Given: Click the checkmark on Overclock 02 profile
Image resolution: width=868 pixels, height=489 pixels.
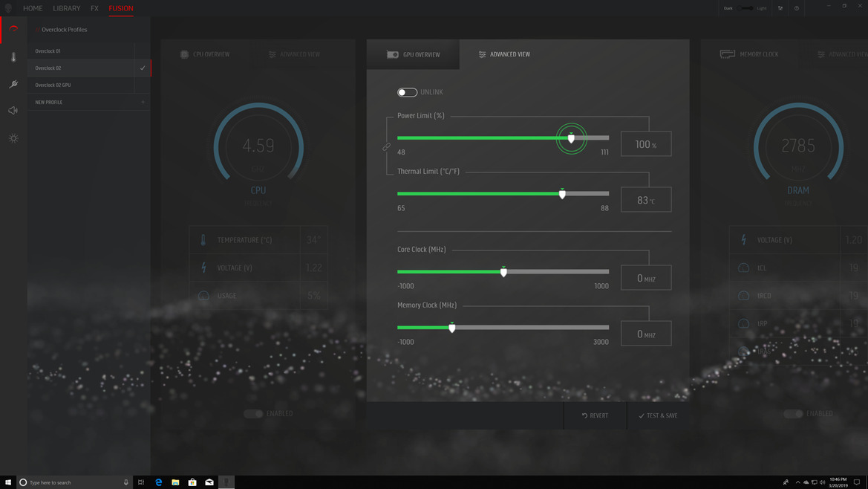Looking at the screenshot, I should click(x=143, y=68).
